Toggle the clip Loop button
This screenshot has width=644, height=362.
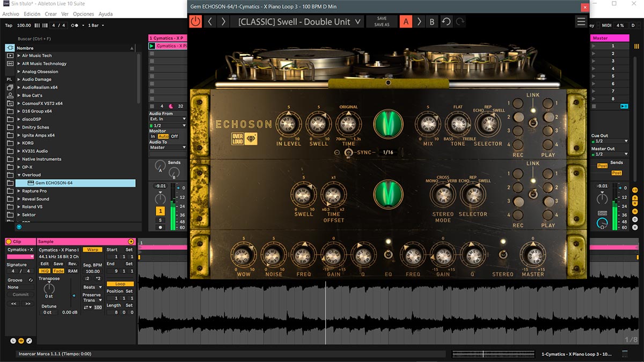point(120,284)
